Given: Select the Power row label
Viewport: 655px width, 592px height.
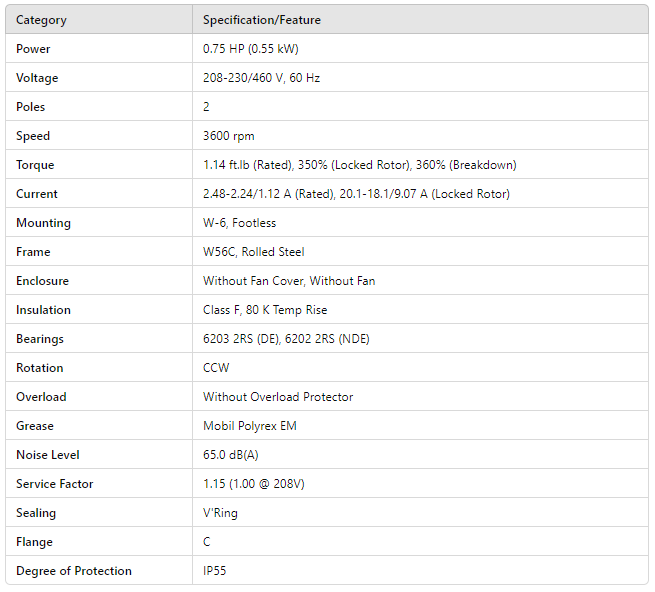Looking at the screenshot, I should tap(33, 49).
